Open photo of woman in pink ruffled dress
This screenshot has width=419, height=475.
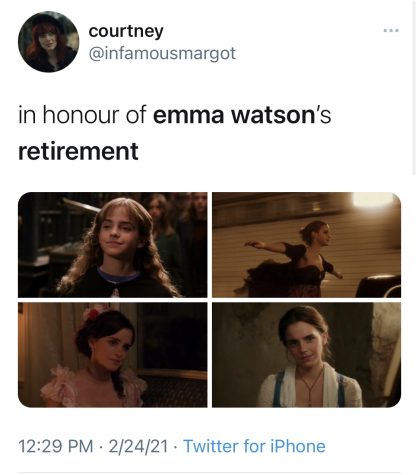pos(113,355)
